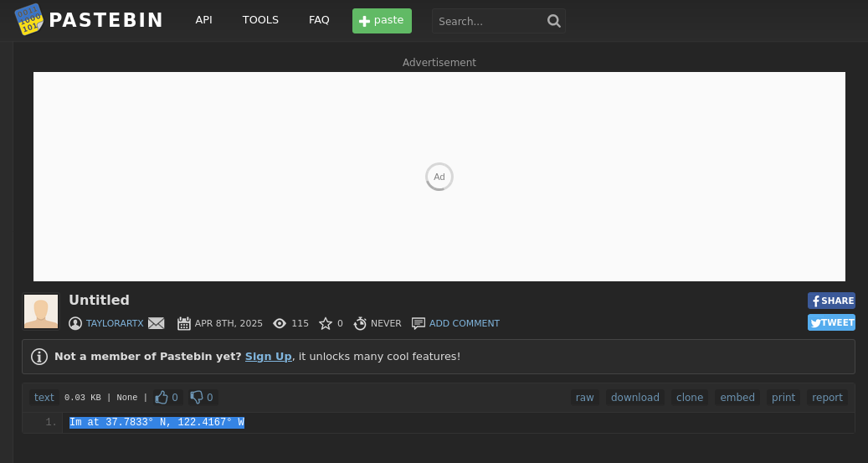Image resolution: width=868 pixels, height=463 pixels.
Task: Open the TOOLS menu item
Action: click(x=260, y=20)
